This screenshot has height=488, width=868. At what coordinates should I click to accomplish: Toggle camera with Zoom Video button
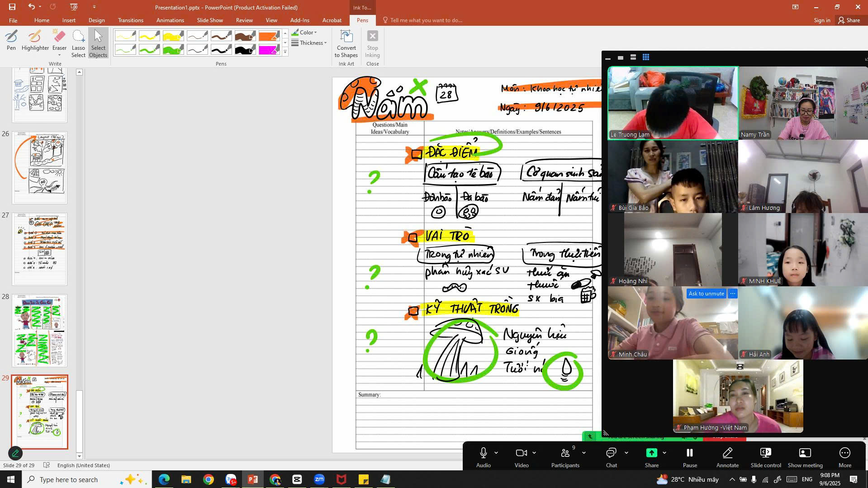pyautogui.click(x=522, y=457)
